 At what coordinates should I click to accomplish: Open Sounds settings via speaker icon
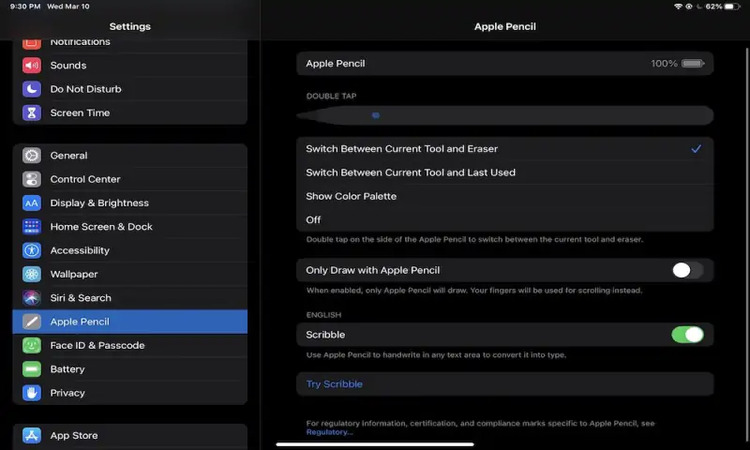(x=32, y=65)
